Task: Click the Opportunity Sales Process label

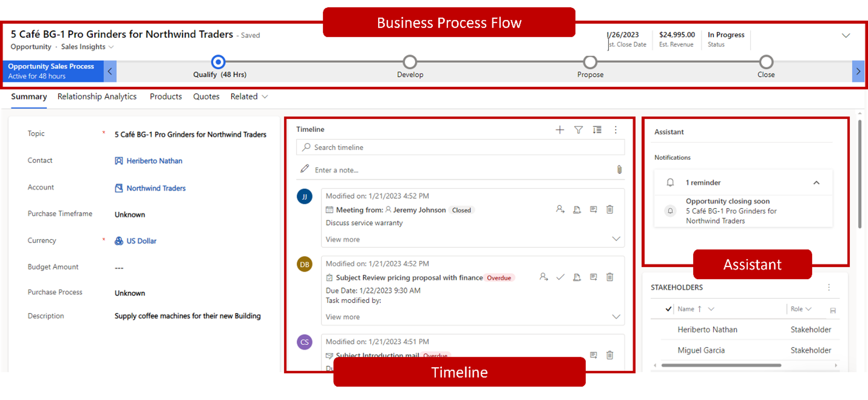Action: coord(51,66)
